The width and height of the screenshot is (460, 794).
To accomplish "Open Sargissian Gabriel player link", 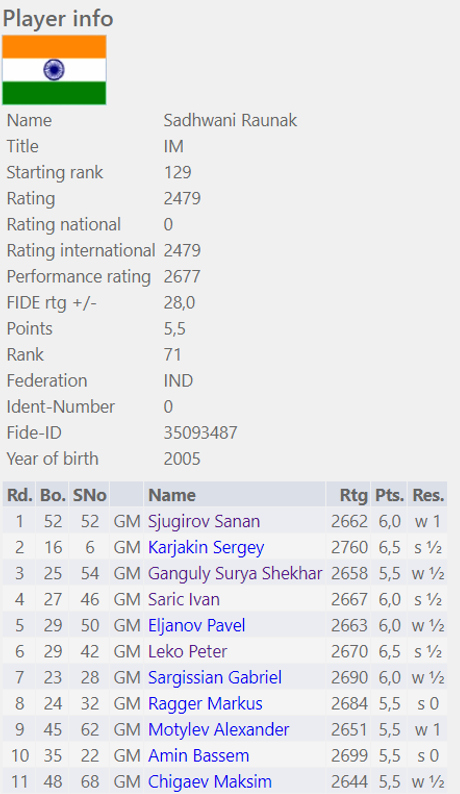I will point(215,678).
